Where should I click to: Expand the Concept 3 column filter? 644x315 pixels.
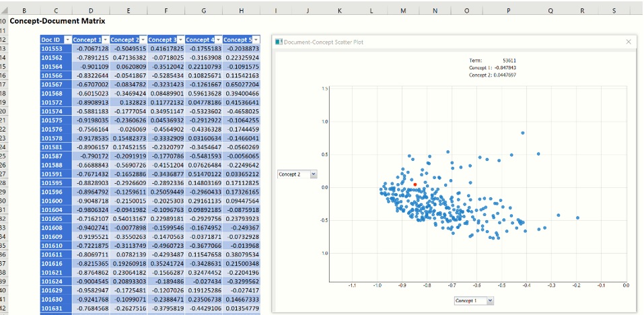coord(180,40)
